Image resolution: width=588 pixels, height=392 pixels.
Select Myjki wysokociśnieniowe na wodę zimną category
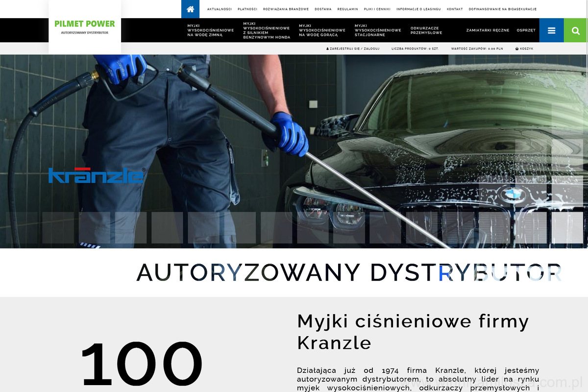[x=210, y=30]
